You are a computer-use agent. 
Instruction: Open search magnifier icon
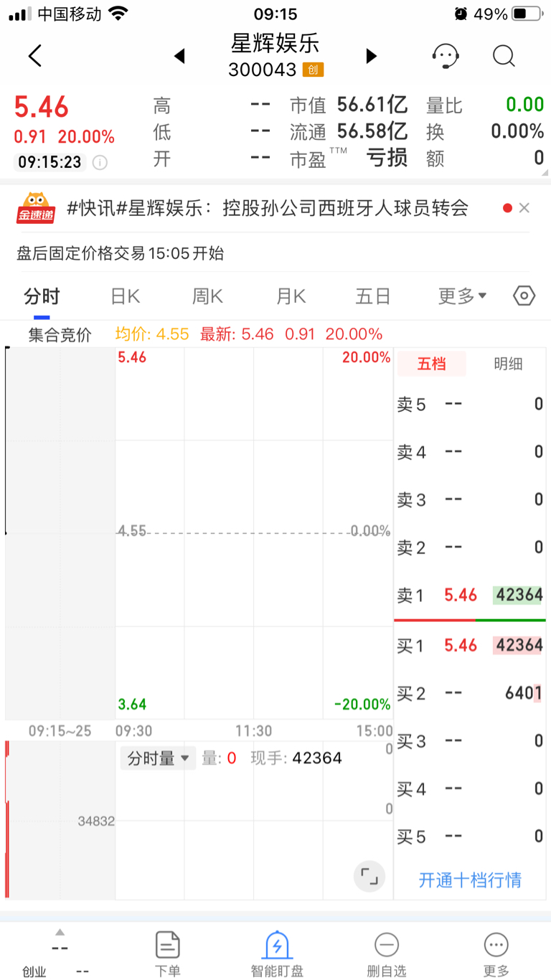[504, 56]
